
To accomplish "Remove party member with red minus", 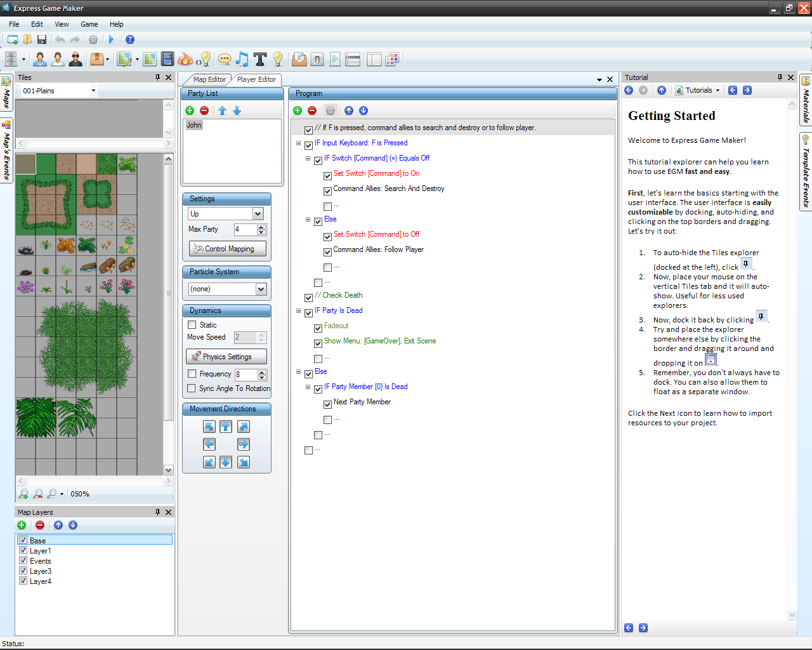I will click(x=204, y=110).
